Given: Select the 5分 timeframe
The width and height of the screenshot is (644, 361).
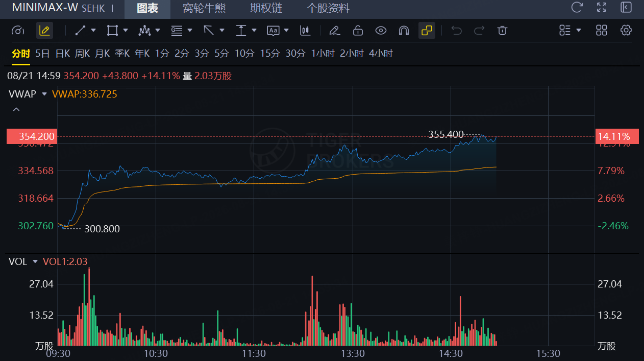Looking at the screenshot, I should 221,54.
